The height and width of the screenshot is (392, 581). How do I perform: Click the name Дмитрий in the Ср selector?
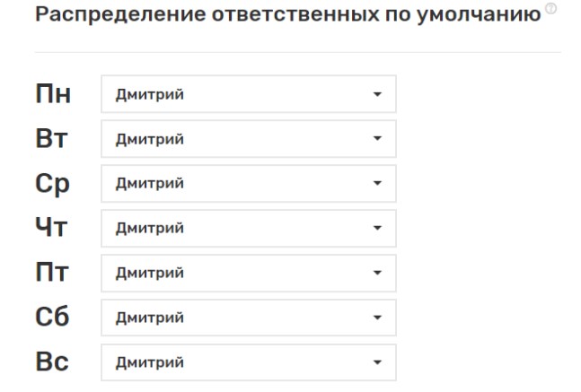(149, 184)
